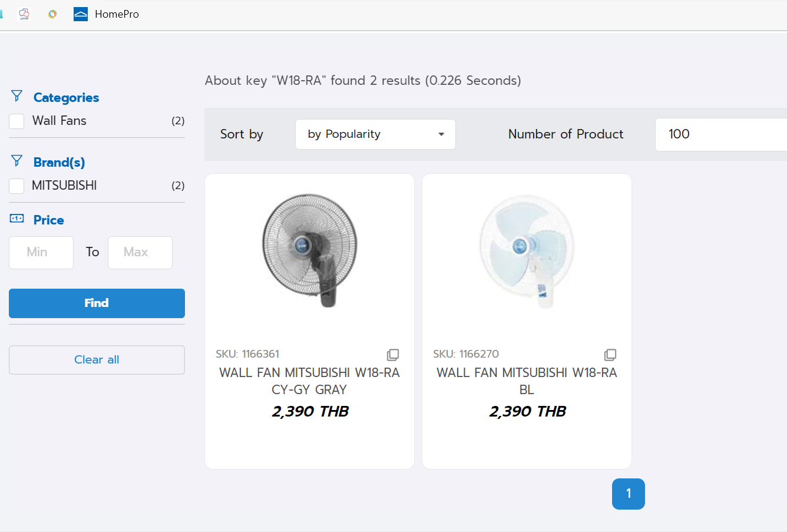
Task: Click the Brand(s) filter funnel icon
Action: pos(16,161)
